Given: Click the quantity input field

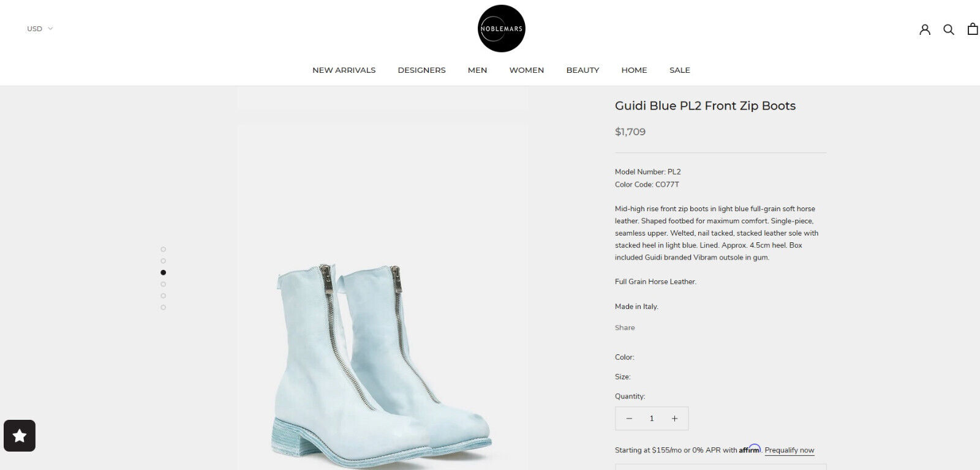Looking at the screenshot, I should (x=652, y=419).
